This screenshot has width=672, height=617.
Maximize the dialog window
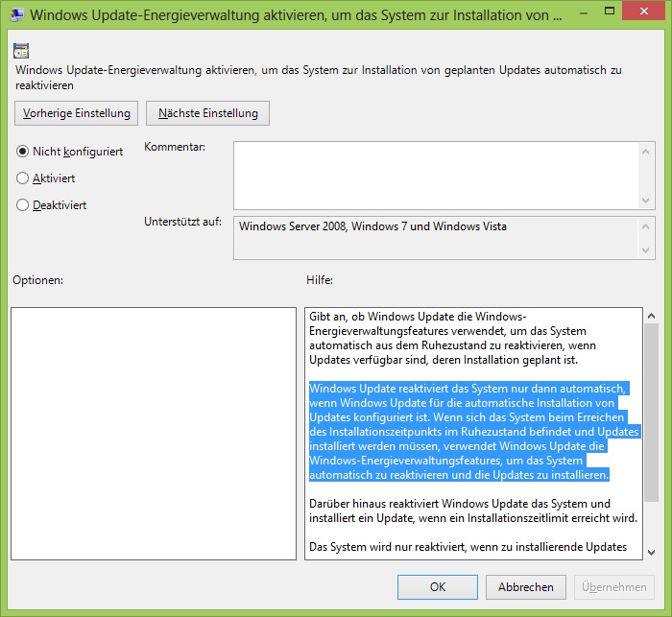click(x=610, y=12)
